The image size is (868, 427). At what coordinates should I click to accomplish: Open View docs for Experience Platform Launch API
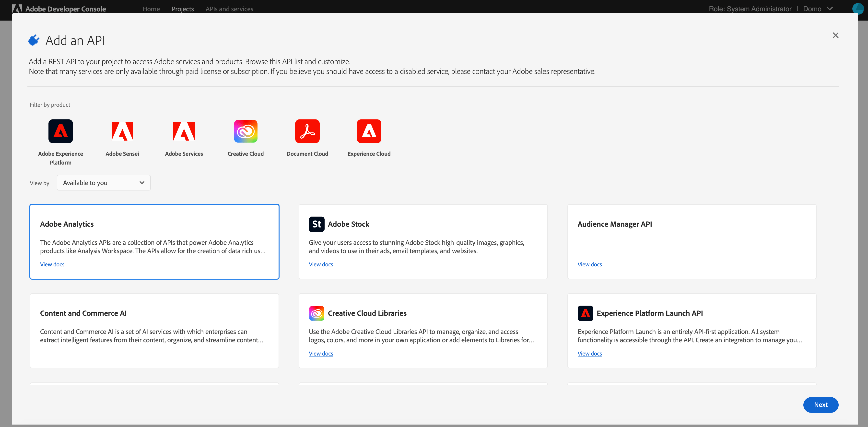[590, 354]
